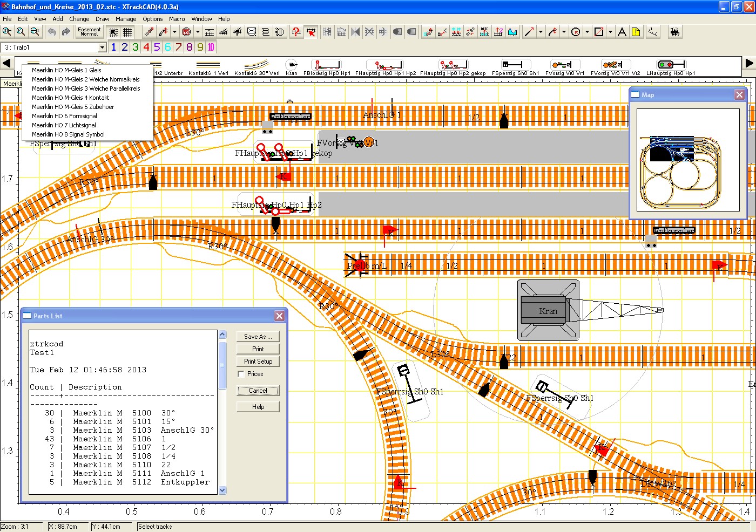Click the Undo arrow icon
The image size is (756, 532).
pyautogui.click(x=52, y=32)
